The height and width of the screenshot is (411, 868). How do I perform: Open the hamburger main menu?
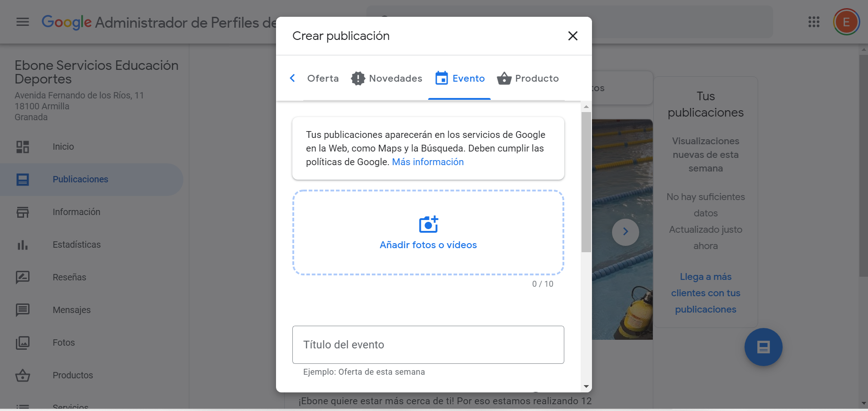23,22
